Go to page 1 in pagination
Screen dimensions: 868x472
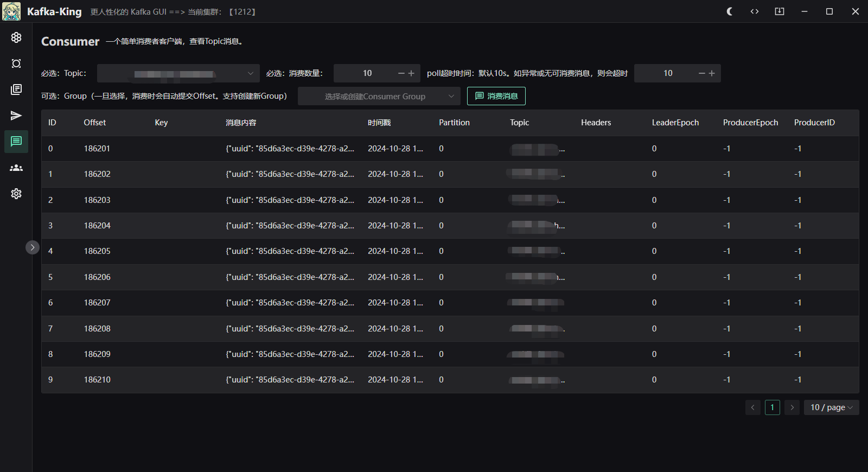click(x=772, y=407)
